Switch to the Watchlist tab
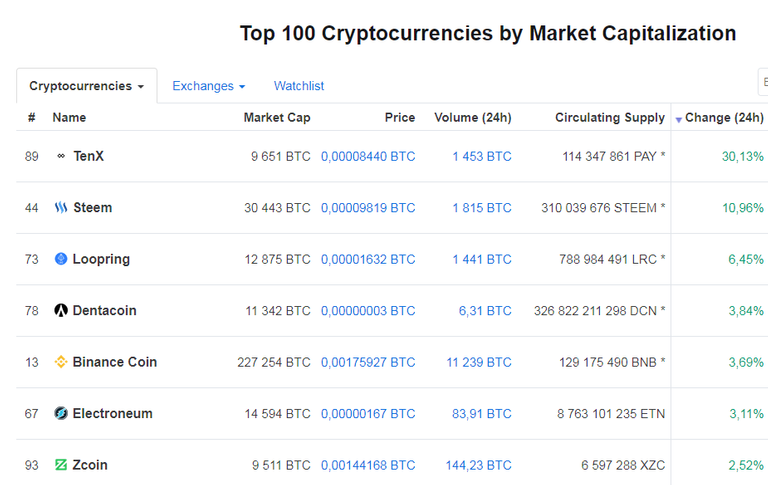The width and height of the screenshot is (768, 485). tap(299, 86)
